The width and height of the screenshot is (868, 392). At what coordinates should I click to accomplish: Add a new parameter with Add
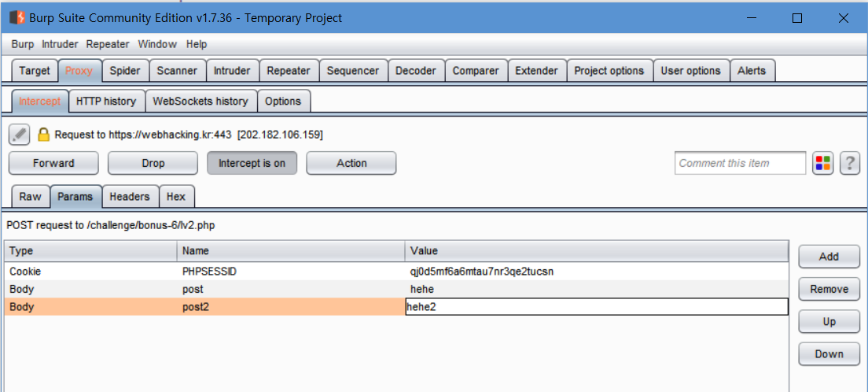pyautogui.click(x=829, y=257)
